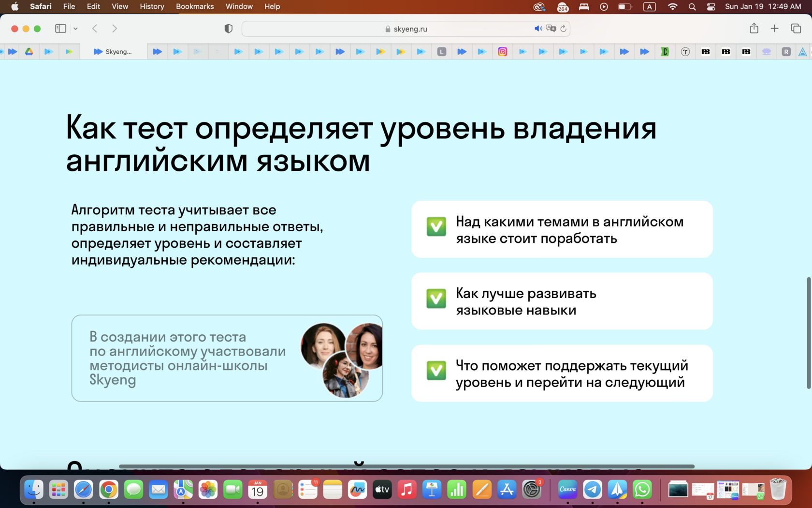
Task: Show the tab overview
Action: pos(796,29)
